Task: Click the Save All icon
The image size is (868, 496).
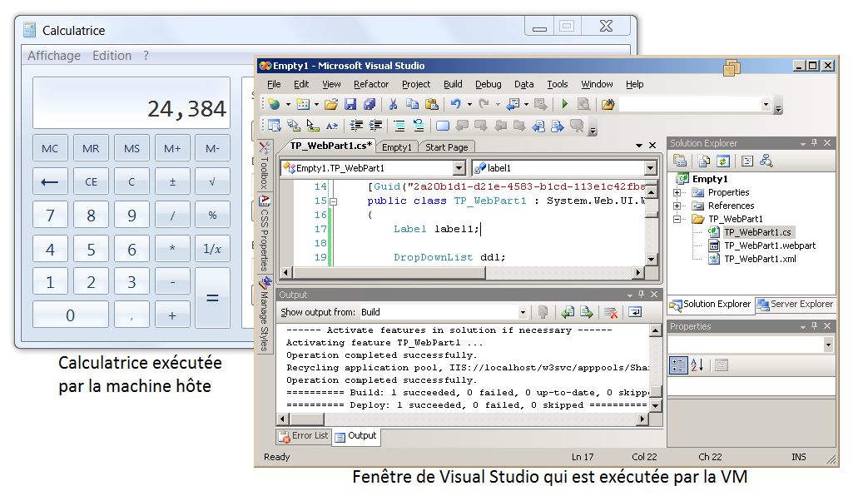Action: coord(370,104)
